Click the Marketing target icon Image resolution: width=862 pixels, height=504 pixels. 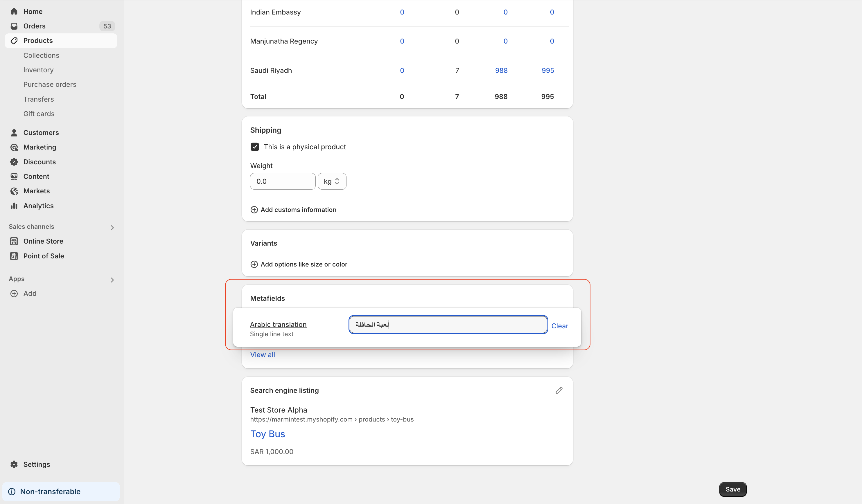click(14, 147)
